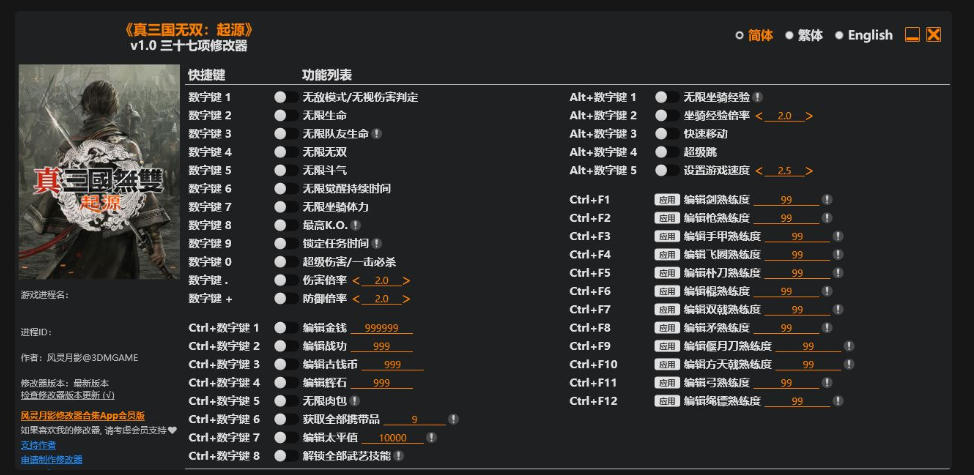Click info icon on 编辑弓熟练度 row
This screenshot has width=974, height=475.
(827, 382)
